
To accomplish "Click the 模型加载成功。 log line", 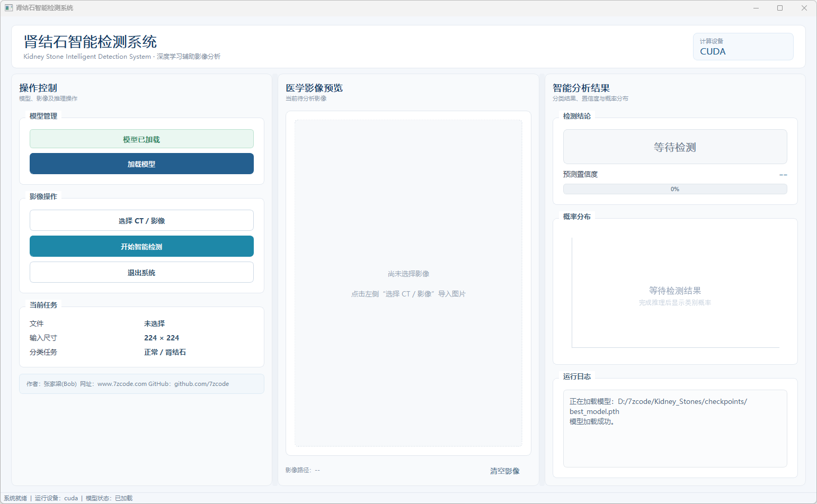I will pos(592,421).
